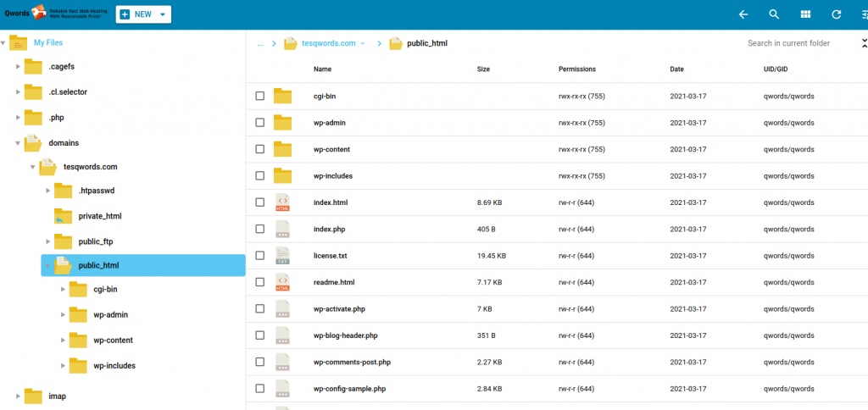Open the breadcrumb ellipsis link
The width and height of the screenshot is (868, 410).
pyautogui.click(x=260, y=44)
